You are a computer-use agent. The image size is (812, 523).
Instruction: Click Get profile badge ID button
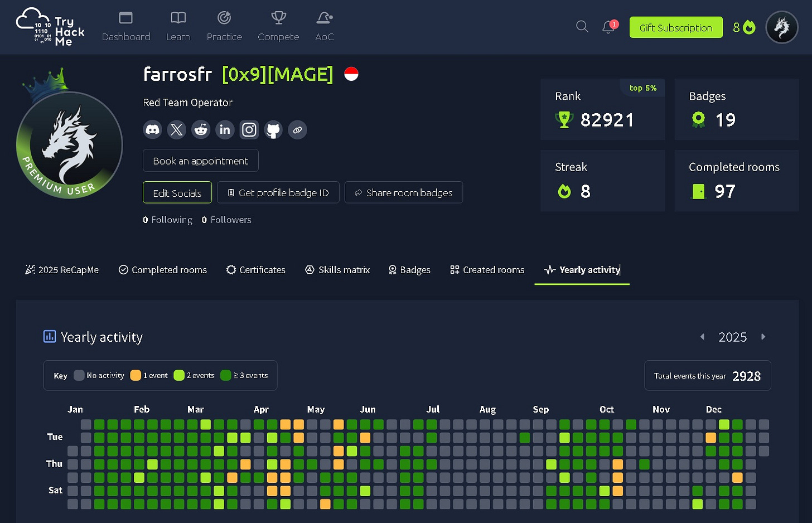278,192
